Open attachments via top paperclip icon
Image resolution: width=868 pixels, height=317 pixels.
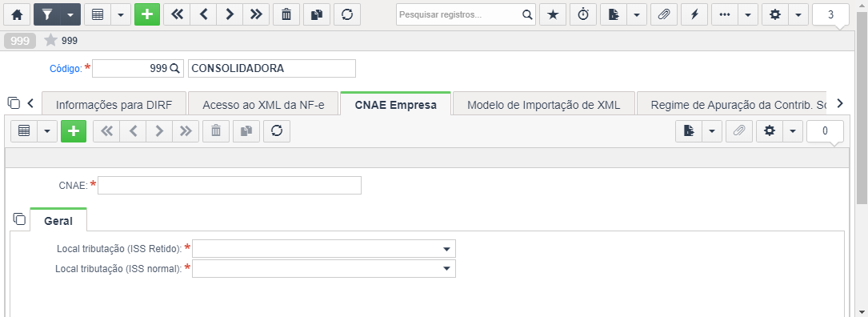tap(664, 15)
